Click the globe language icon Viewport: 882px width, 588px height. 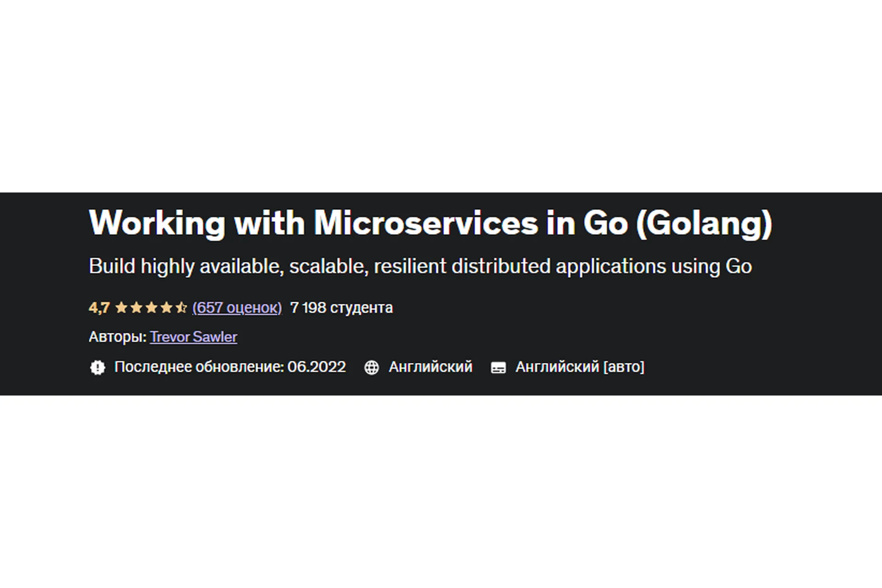tap(371, 367)
